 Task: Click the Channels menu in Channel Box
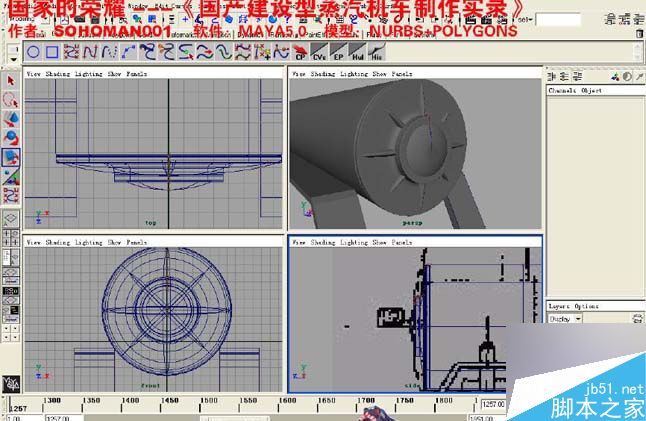click(560, 90)
